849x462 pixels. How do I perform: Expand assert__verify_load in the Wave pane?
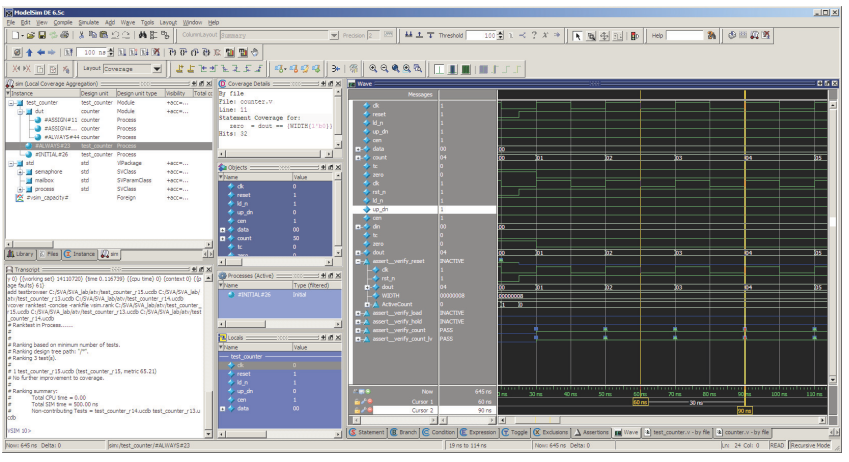point(358,313)
